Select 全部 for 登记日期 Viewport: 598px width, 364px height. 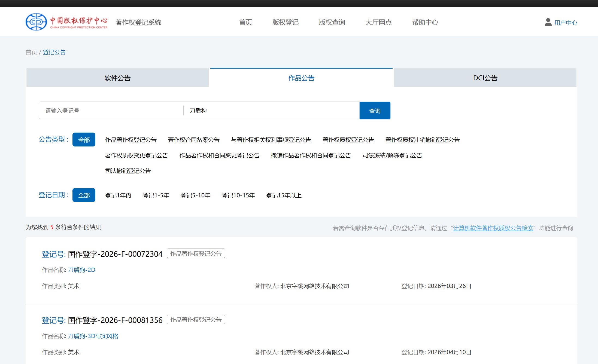[x=84, y=195]
